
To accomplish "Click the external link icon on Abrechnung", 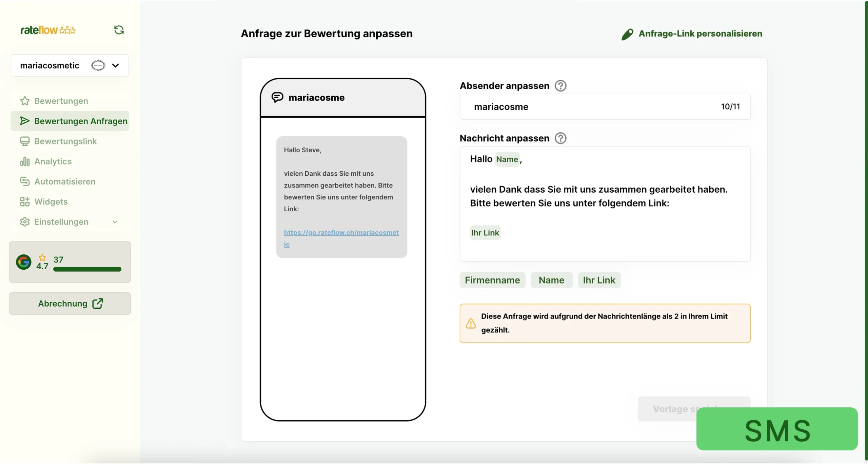I will [98, 303].
